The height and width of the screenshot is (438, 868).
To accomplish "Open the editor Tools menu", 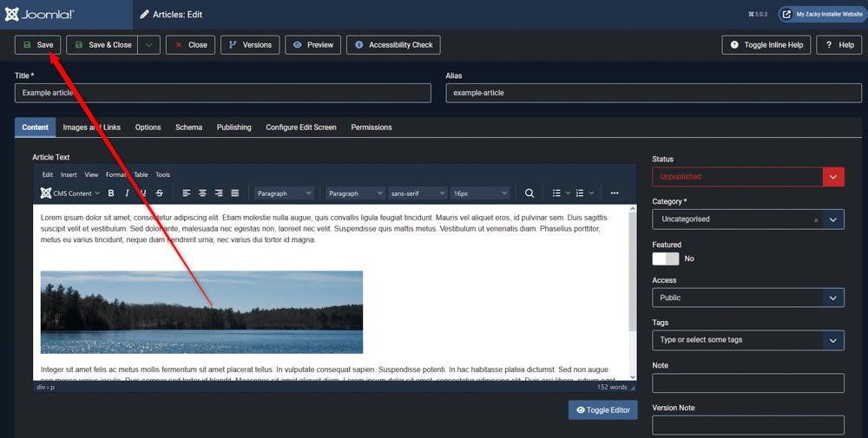I will coord(163,174).
